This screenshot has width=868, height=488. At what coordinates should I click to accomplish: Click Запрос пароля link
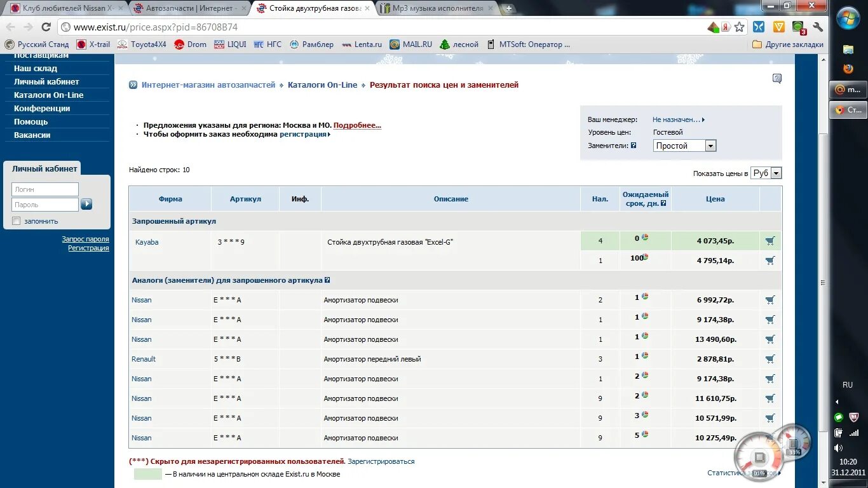pyautogui.click(x=85, y=239)
